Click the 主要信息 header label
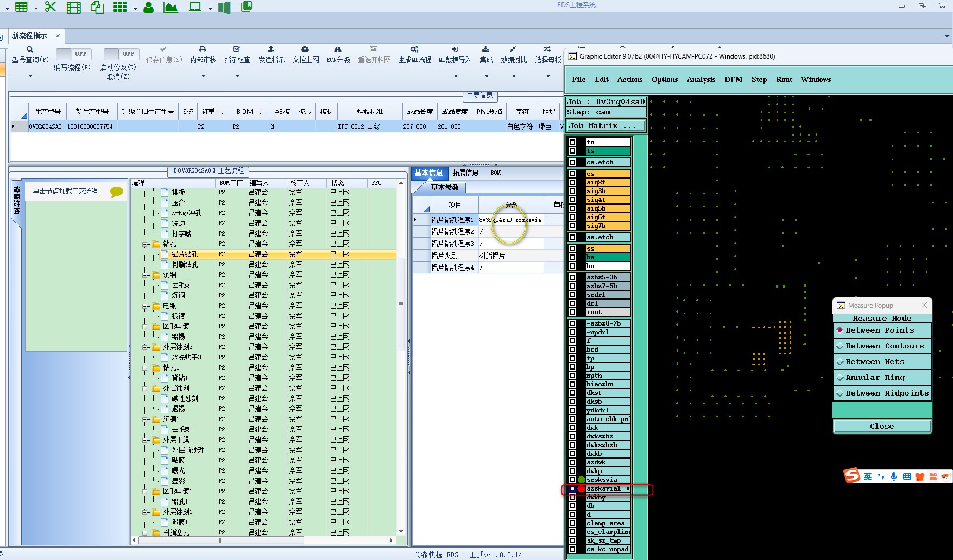 (x=479, y=96)
